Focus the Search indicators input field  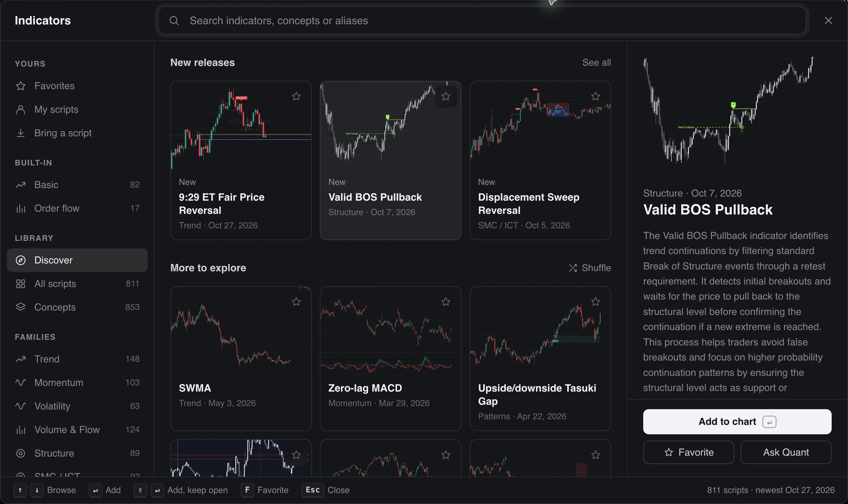481,21
